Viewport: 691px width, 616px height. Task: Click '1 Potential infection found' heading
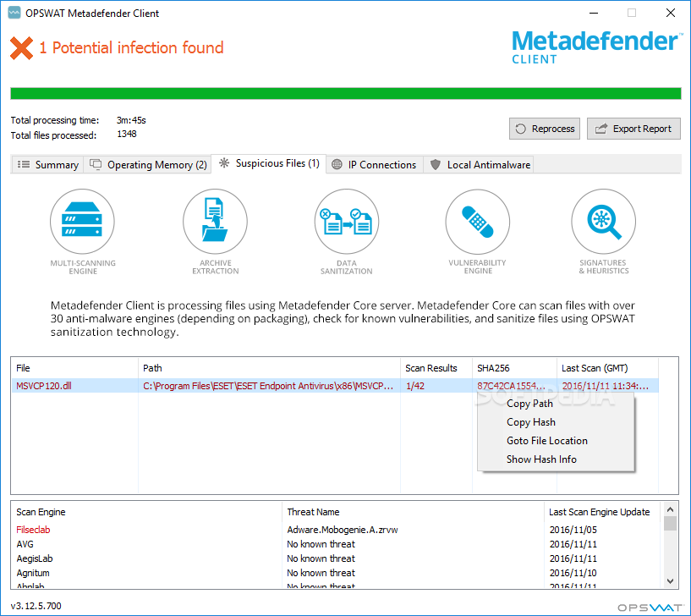(131, 47)
